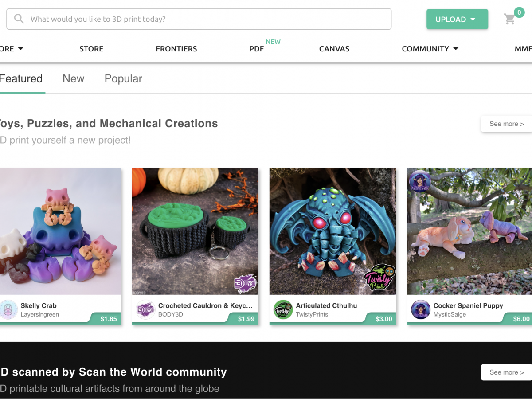
Task: Click the search input field
Action: coord(177,19)
